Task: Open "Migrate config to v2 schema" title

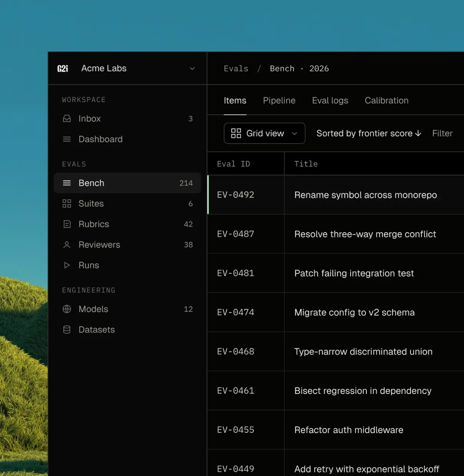Action: (355, 312)
